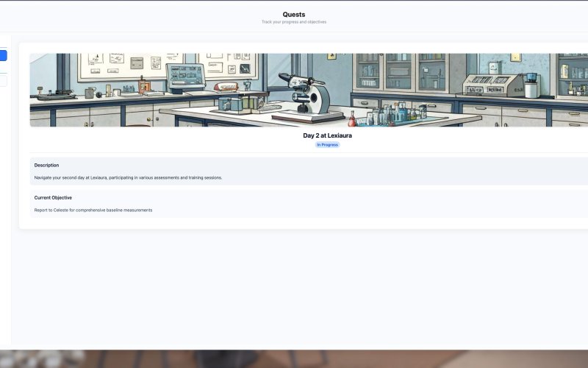
Task: Click the description text about Lexiaura assessments
Action: (128, 177)
